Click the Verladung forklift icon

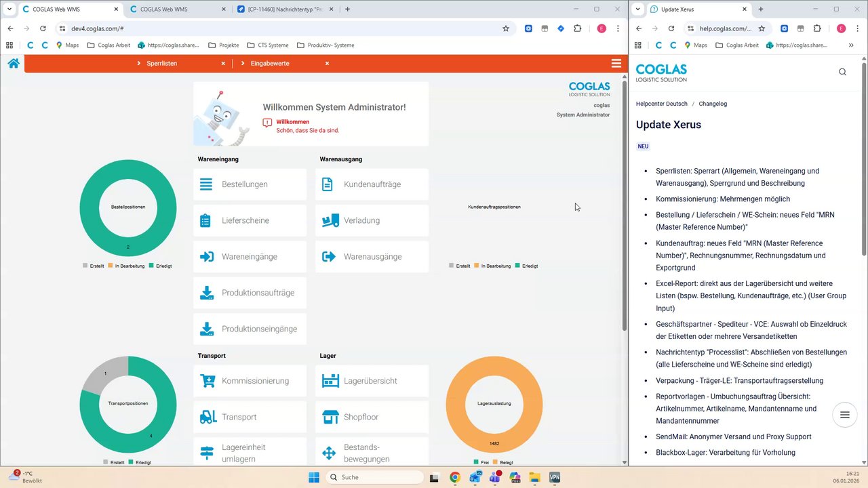point(330,220)
